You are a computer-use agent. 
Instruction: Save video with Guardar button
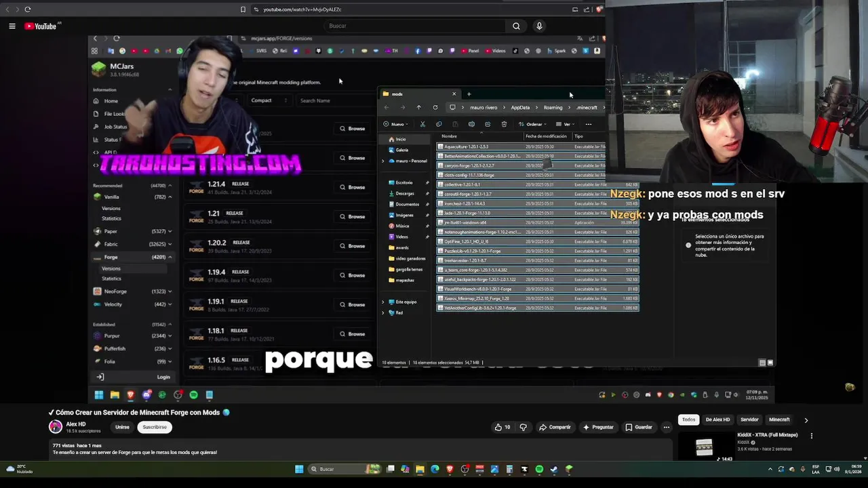point(639,427)
